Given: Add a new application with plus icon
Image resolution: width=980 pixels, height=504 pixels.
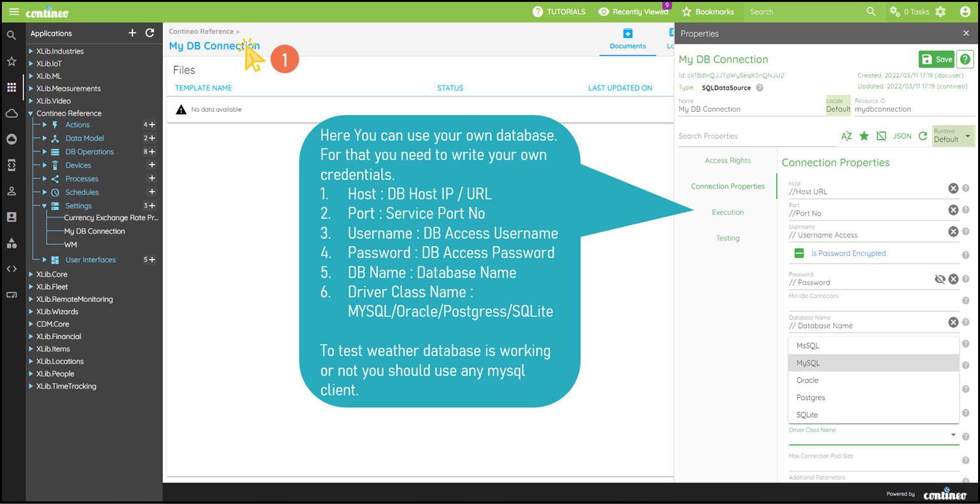Looking at the screenshot, I should coord(132,33).
